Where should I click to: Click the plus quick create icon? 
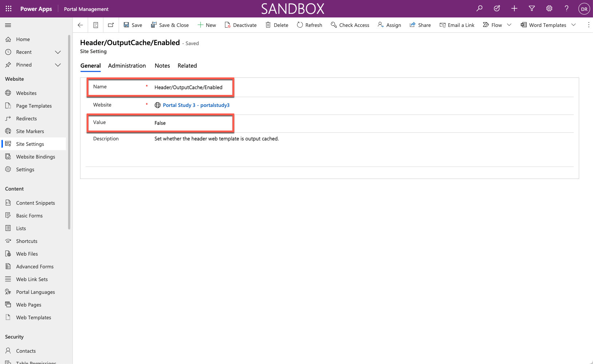514,8
